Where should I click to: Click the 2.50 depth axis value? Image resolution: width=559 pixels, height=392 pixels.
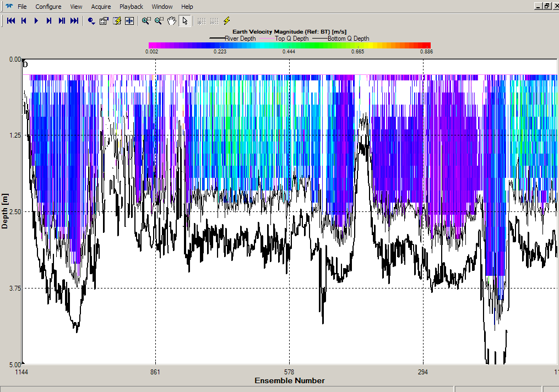15,211
